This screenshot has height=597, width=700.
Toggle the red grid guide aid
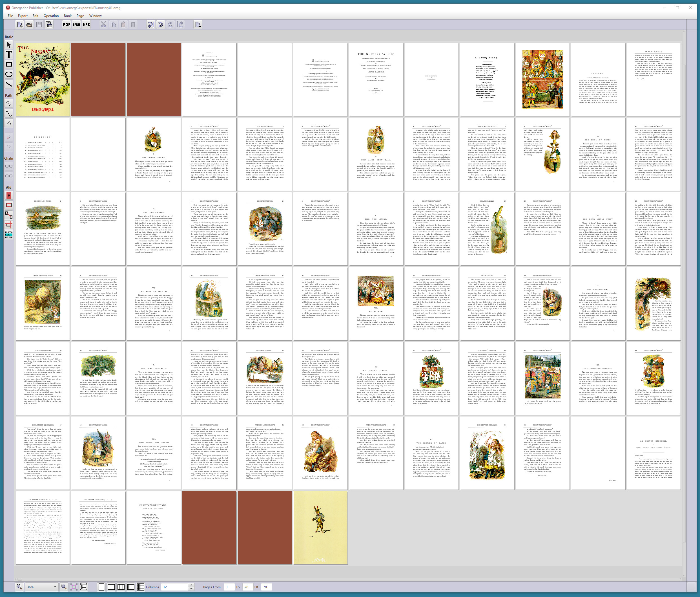(x=9, y=225)
